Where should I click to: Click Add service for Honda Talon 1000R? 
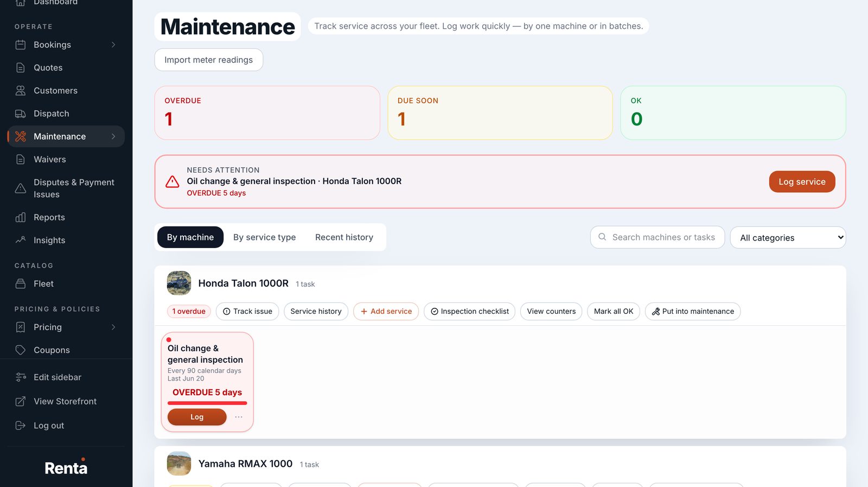386,312
